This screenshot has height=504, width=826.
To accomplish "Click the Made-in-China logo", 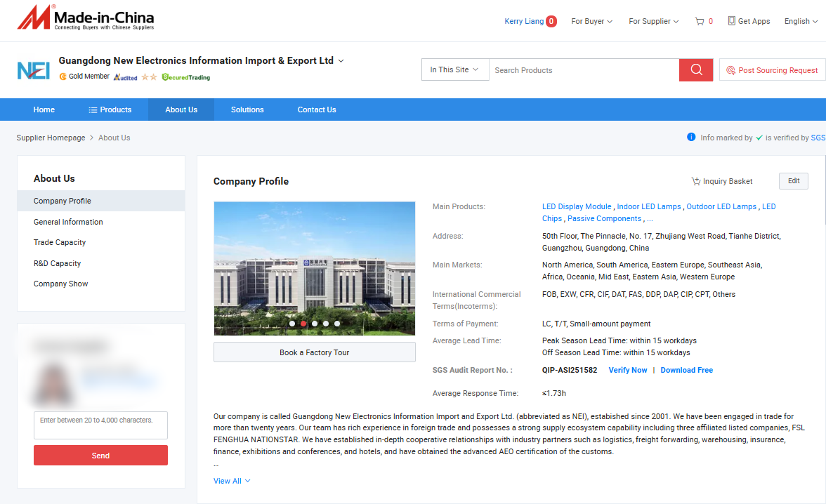I will click(86, 18).
